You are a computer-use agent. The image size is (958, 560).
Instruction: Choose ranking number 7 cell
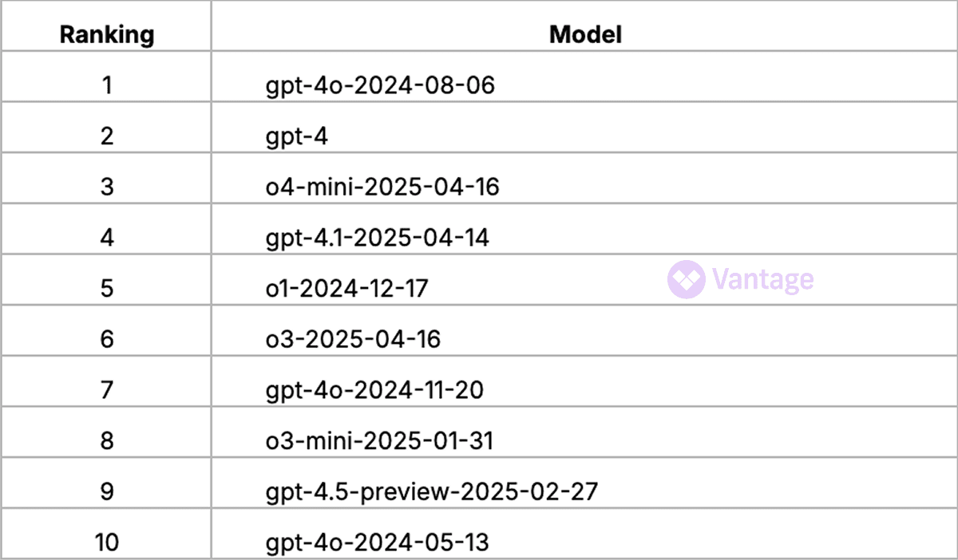tap(107, 390)
